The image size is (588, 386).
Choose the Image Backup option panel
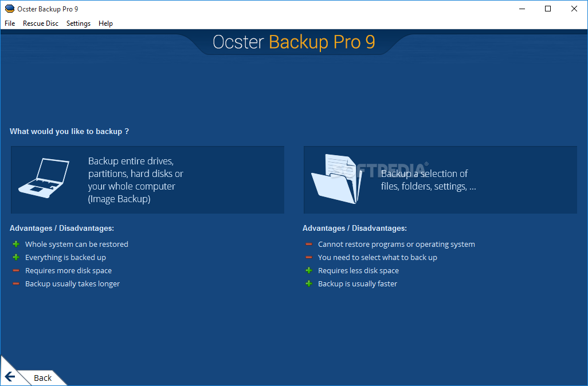[147, 180]
